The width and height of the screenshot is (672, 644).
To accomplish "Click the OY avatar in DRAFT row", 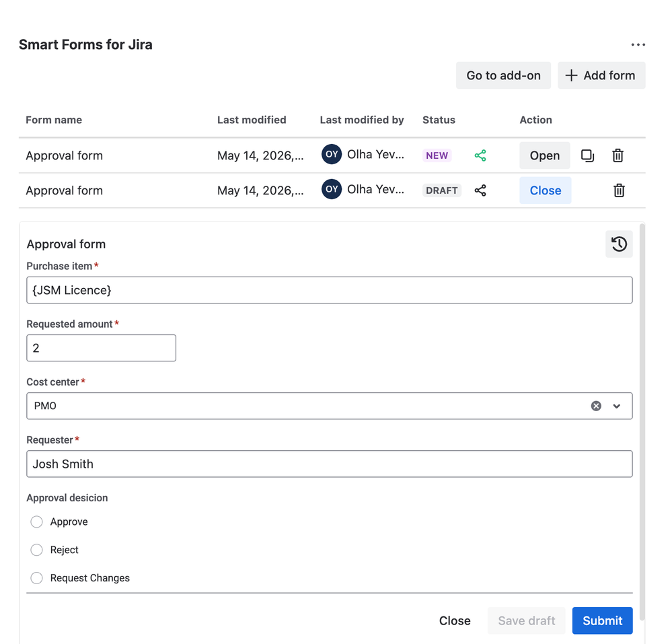I will (x=332, y=189).
